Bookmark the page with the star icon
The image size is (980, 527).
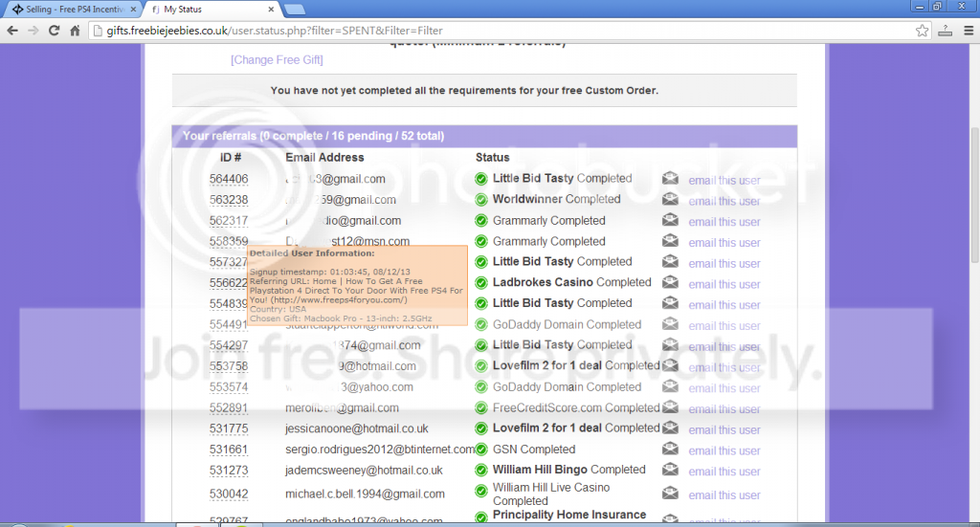click(x=922, y=30)
